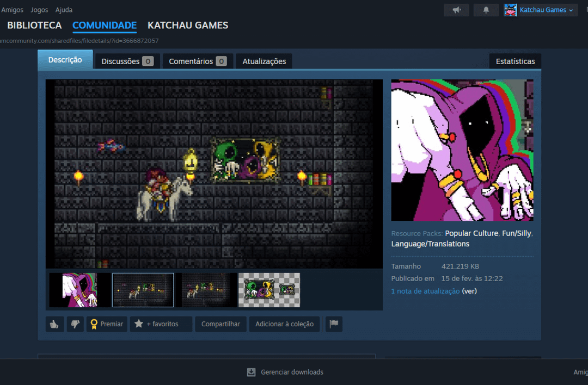This screenshot has width=588, height=385.
Task: Click the Katchau Games profile avatar
Action: tap(510, 10)
